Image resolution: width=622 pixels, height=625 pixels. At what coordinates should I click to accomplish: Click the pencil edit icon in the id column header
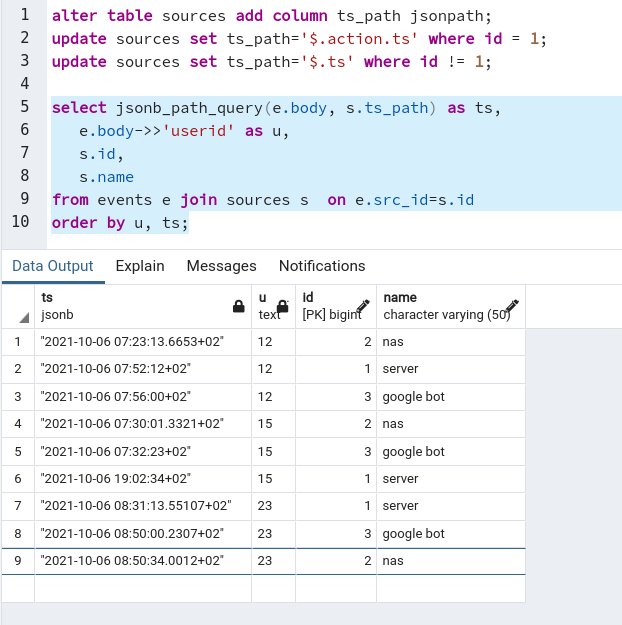(x=363, y=306)
